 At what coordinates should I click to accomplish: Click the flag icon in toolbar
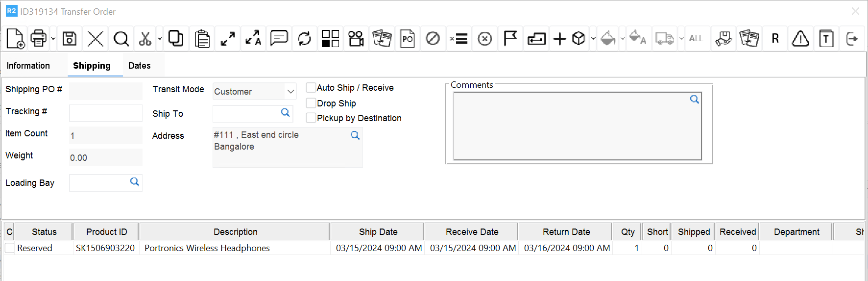coord(510,38)
